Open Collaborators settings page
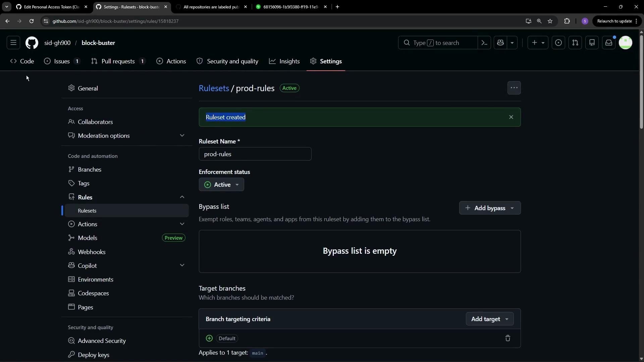The width and height of the screenshot is (644, 362). coord(127,122)
